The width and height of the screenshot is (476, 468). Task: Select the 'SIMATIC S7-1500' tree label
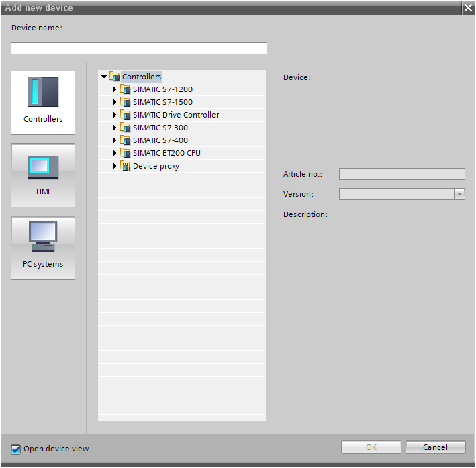pos(162,102)
